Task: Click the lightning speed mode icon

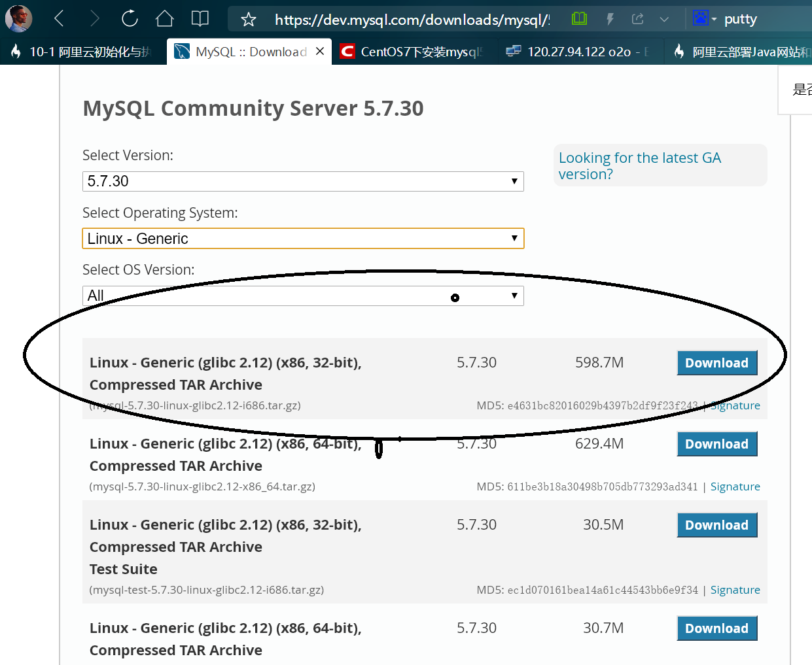Action: (x=610, y=19)
